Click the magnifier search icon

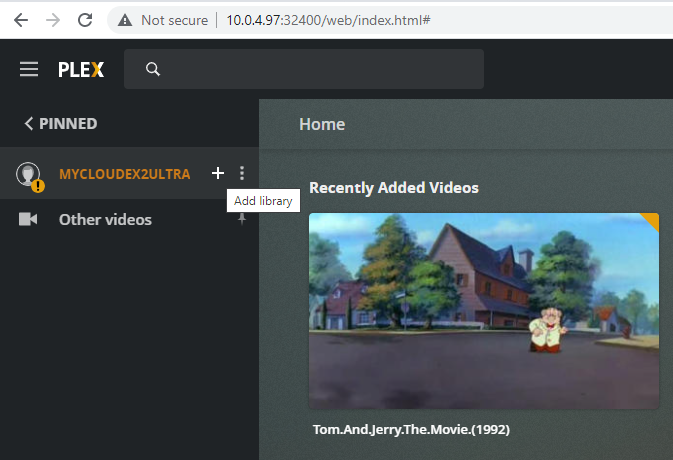tap(153, 69)
